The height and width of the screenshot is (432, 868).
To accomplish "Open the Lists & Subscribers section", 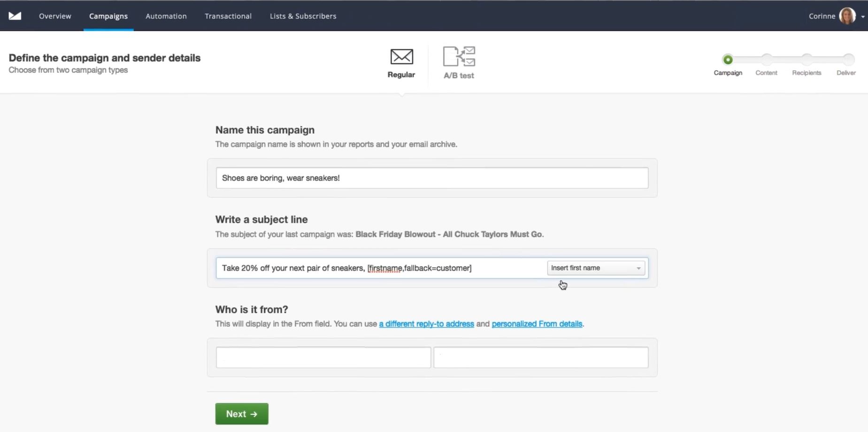I will [x=303, y=15].
